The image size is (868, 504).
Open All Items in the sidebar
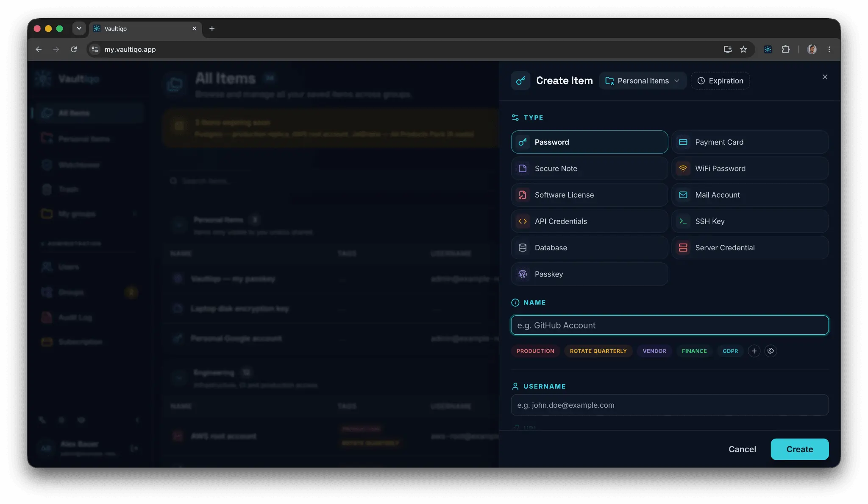click(x=89, y=113)
